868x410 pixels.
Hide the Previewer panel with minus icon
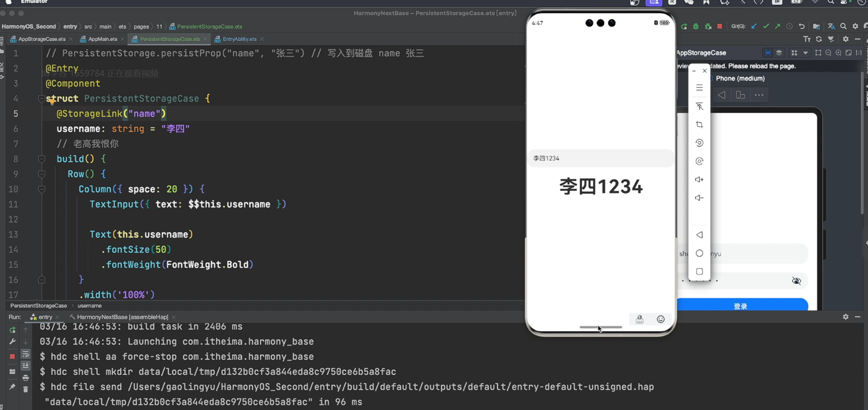click(857, 39)
